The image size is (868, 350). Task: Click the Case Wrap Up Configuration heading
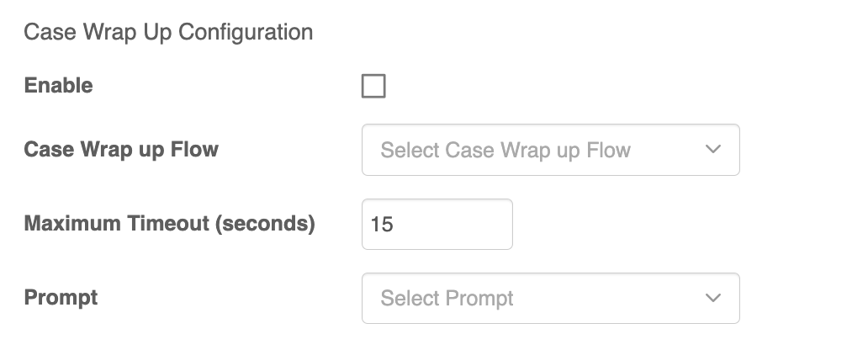tap(168, 33)
